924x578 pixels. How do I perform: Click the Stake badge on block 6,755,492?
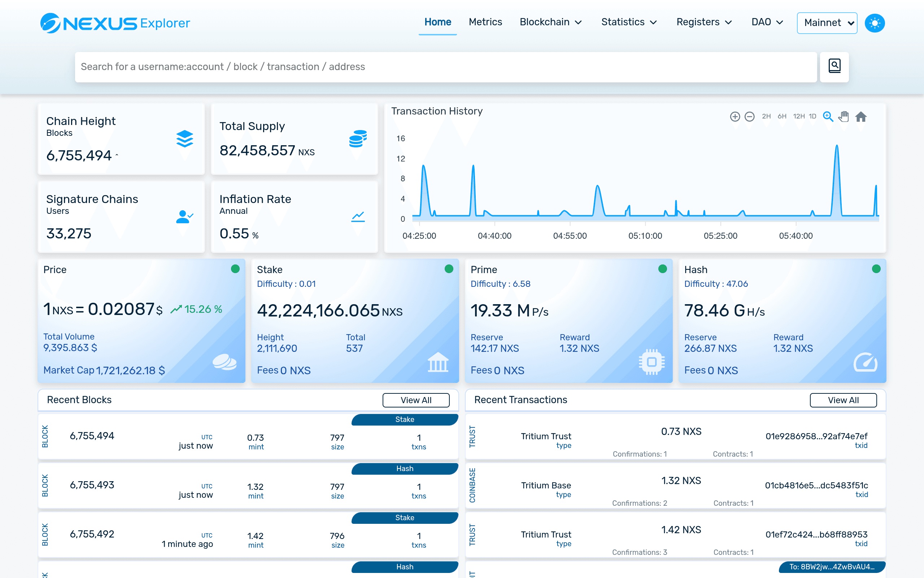(405, 518)
